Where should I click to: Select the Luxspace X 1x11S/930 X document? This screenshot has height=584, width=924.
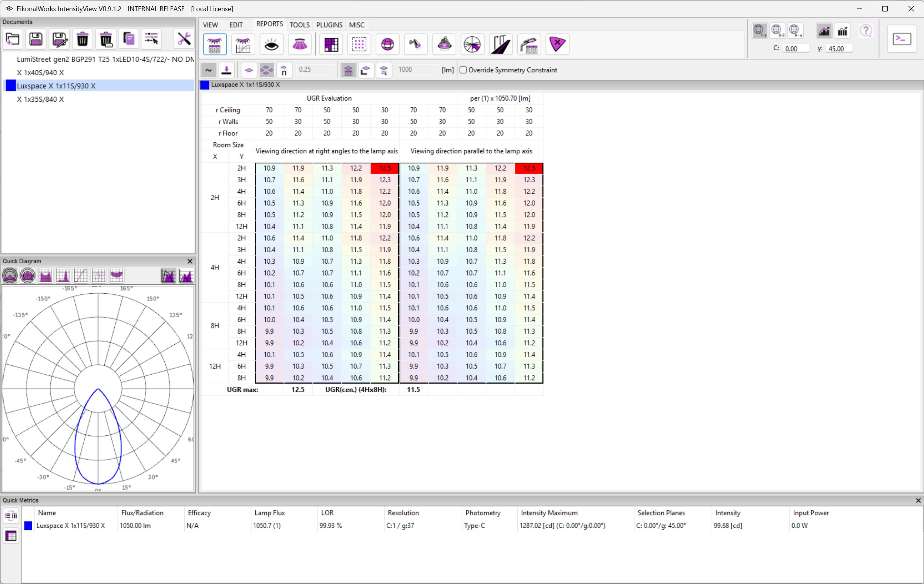click(98, 86)
